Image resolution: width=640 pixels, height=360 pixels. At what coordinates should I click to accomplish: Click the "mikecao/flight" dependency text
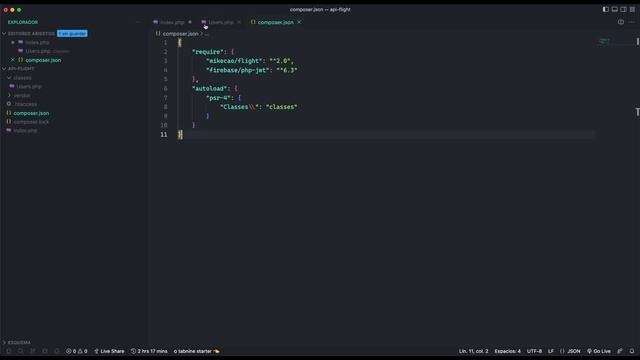(x=234, y=61)
